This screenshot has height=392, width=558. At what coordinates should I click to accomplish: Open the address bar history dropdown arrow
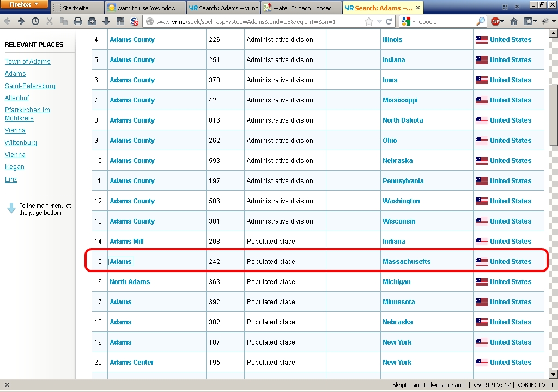(380, 21)
